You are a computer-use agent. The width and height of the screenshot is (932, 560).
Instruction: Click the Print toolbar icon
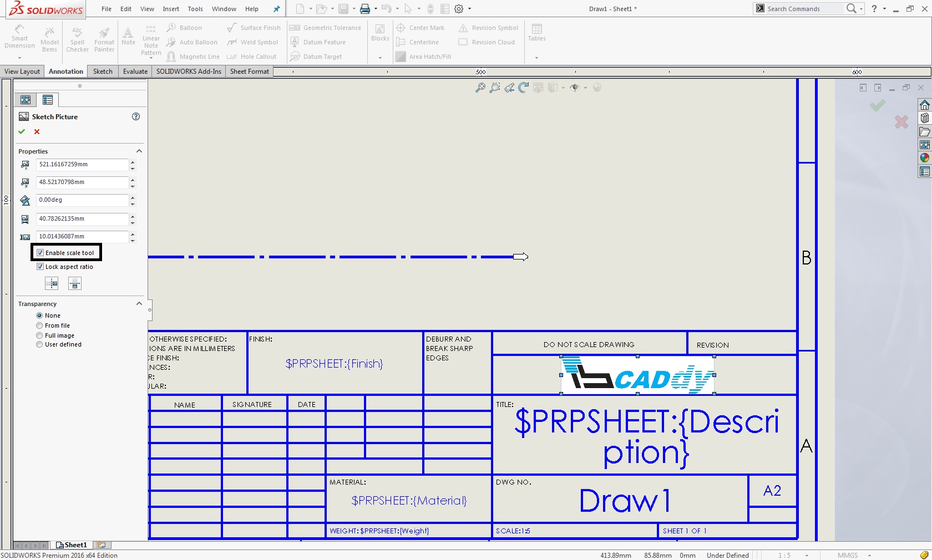point(364,9)
